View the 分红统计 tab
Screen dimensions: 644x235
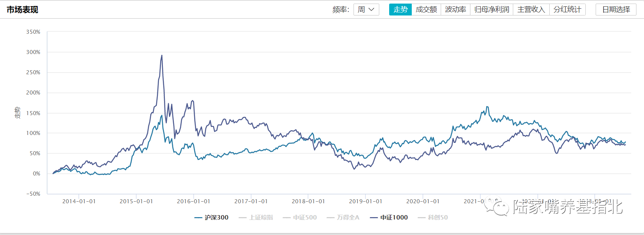point(567,10)
